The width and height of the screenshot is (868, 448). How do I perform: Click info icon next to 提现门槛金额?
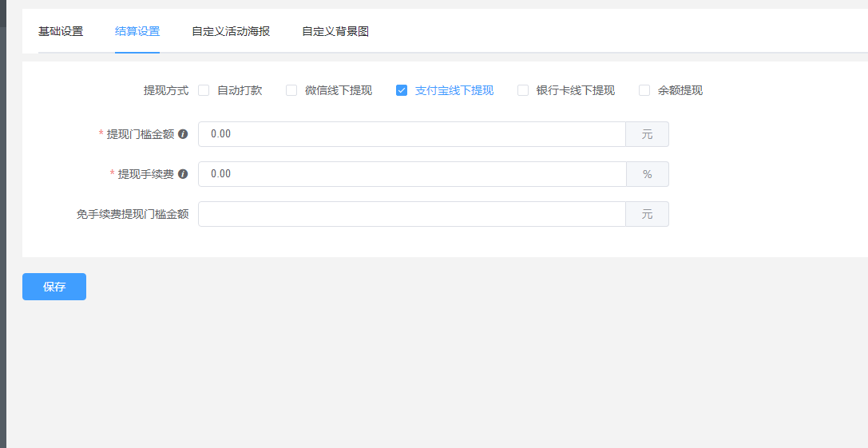183,134
